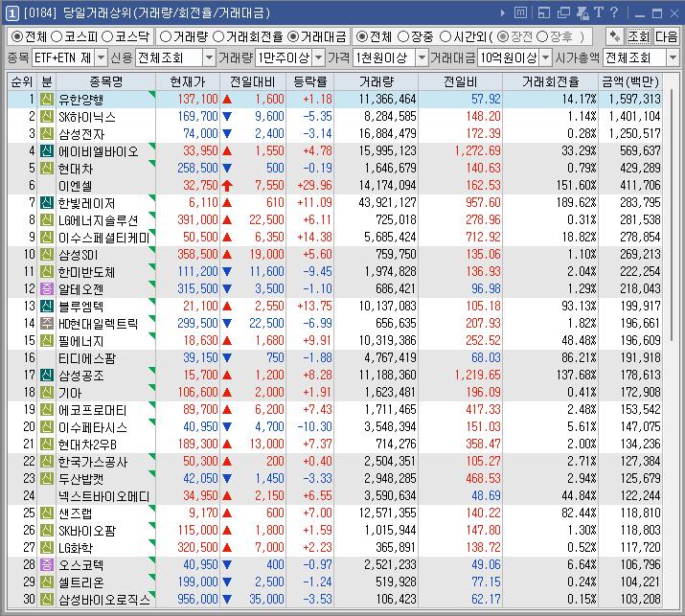
Task: Click the duplicate window icon in title bar
Action: [563, 13]
